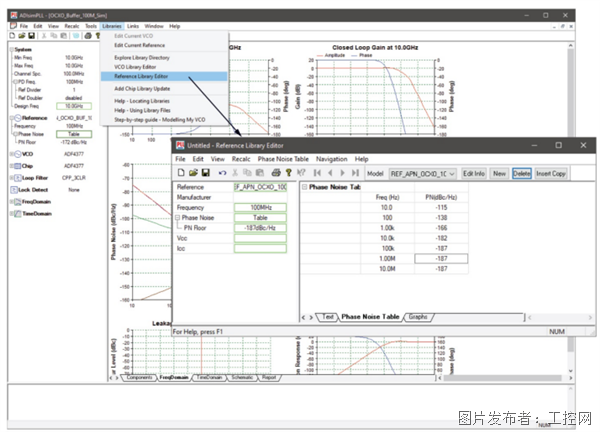Click Undo arrow icon in Reference Library Editor
The image size is (600, 432).
[x=222, y=173]
